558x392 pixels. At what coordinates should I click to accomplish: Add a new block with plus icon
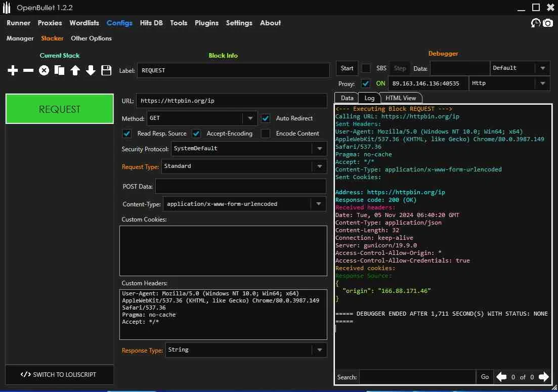pos(13,70)
